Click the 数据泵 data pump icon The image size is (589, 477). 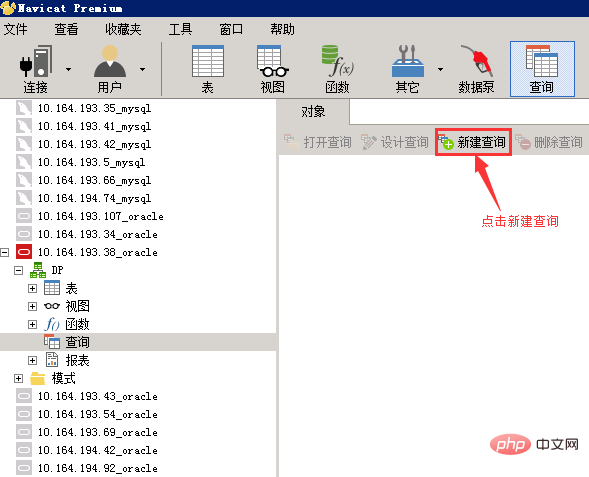(x=476, y=69)
